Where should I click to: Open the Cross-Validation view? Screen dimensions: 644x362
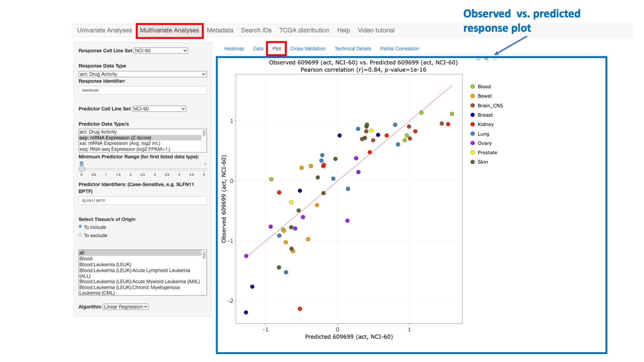coord(308,48)
